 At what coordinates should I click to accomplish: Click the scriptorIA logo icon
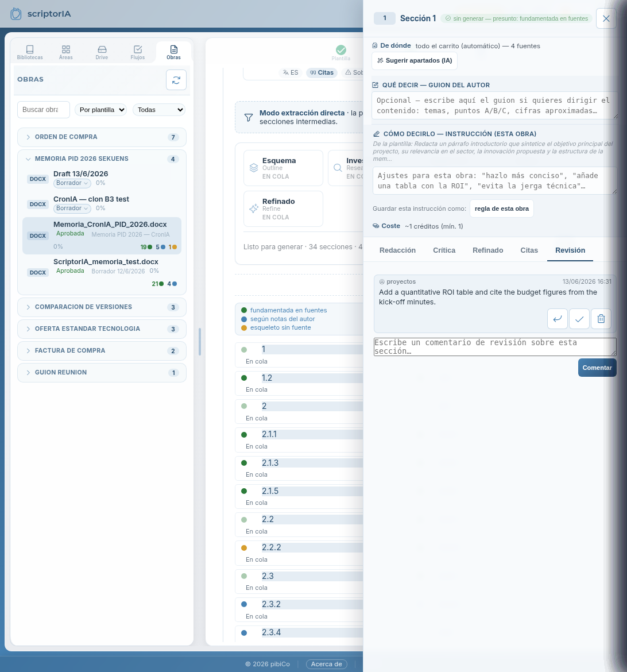click(x=16, y=14)
